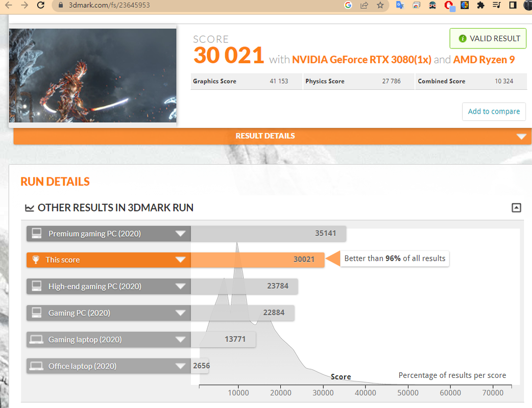Open the red stop-hand adblock extension

(x=449, y=6)
